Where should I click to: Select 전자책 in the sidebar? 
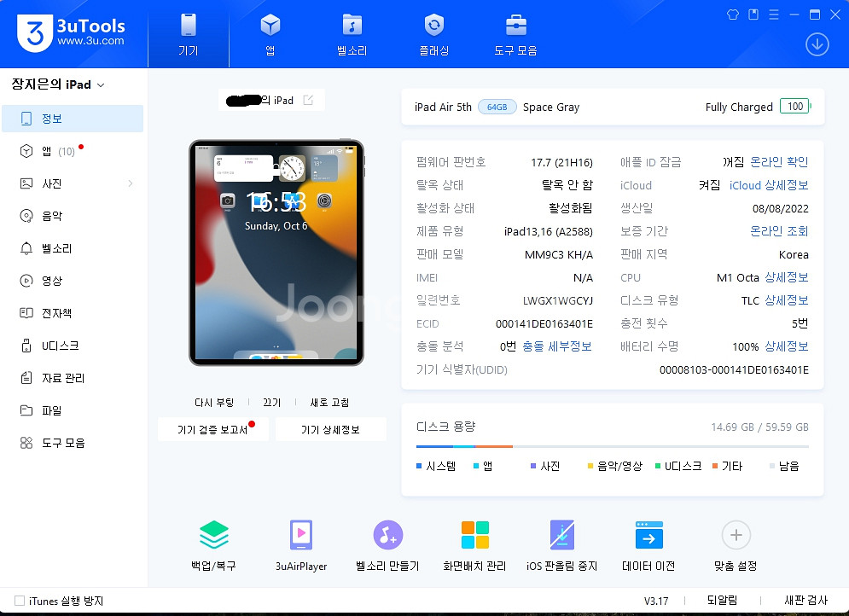coord(73,313)
